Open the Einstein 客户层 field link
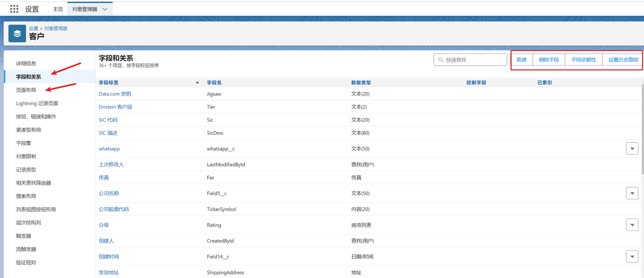Screen dimensions: 644x278 point(116,107)
